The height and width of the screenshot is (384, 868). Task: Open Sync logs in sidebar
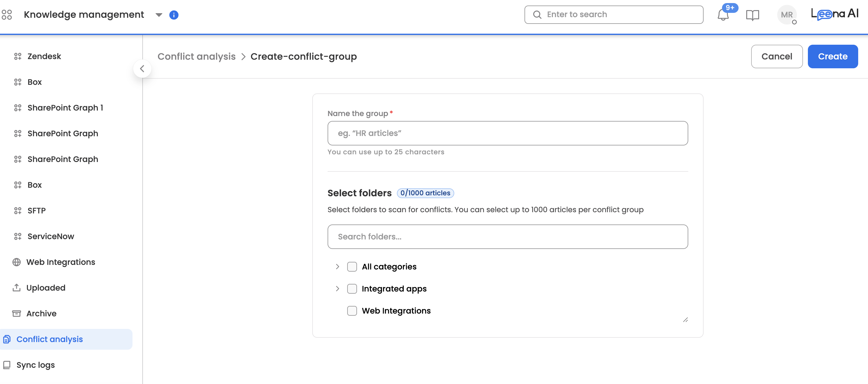(x=35, y=365)
